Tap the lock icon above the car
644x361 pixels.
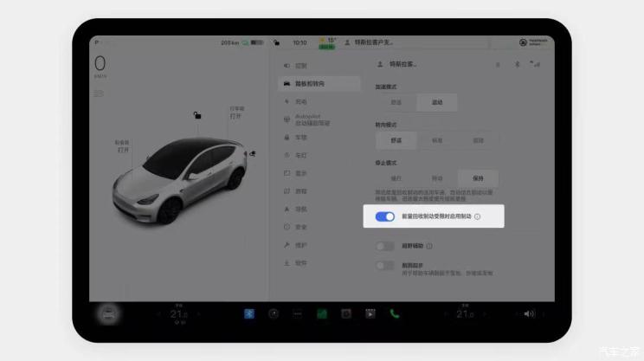[x=197, y=115]
